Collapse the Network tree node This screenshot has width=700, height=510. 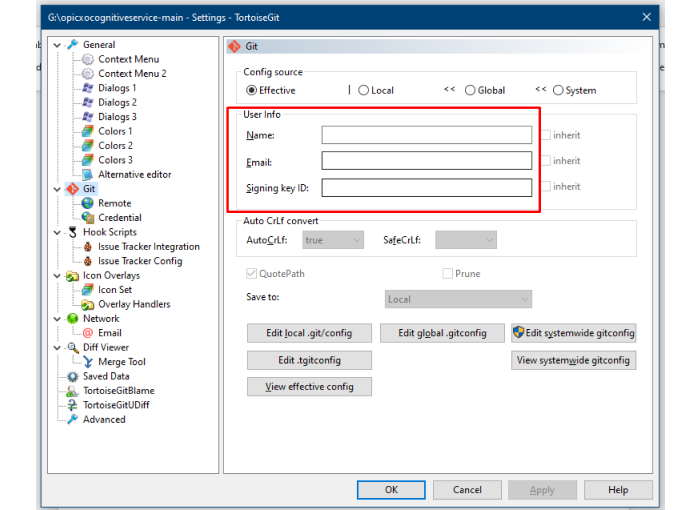57,319
